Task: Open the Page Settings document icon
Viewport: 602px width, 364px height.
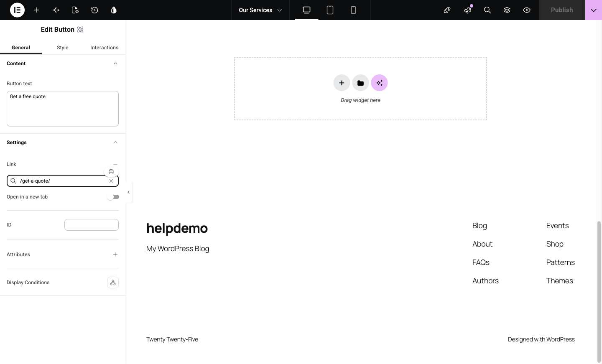Action: pos(75,10)
